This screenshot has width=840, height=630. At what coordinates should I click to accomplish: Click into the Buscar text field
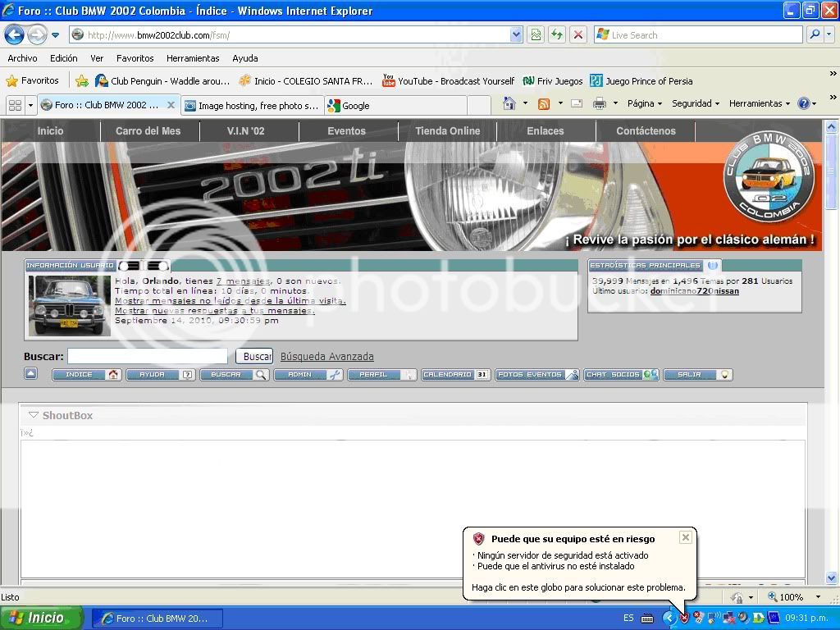click(x=148, y=356)
